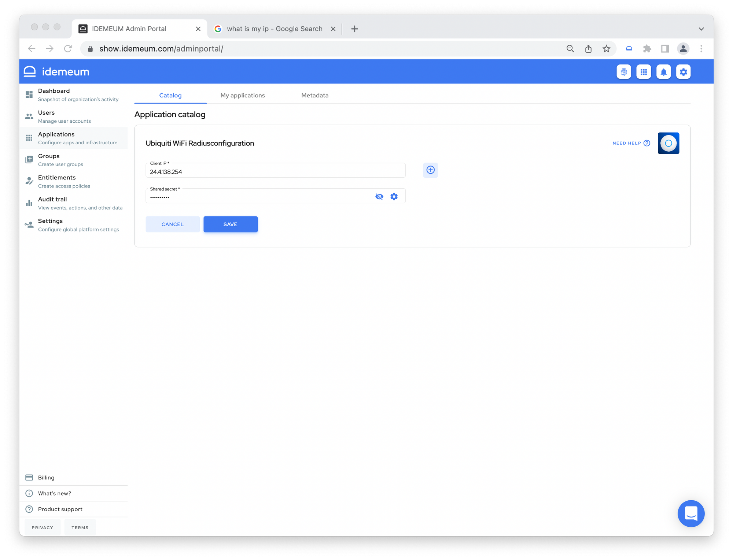The width and height of the screenshot is (733, 560).
Task: Open Users in the sidebar
Action: pyautogui.click(x=73, y=116)
